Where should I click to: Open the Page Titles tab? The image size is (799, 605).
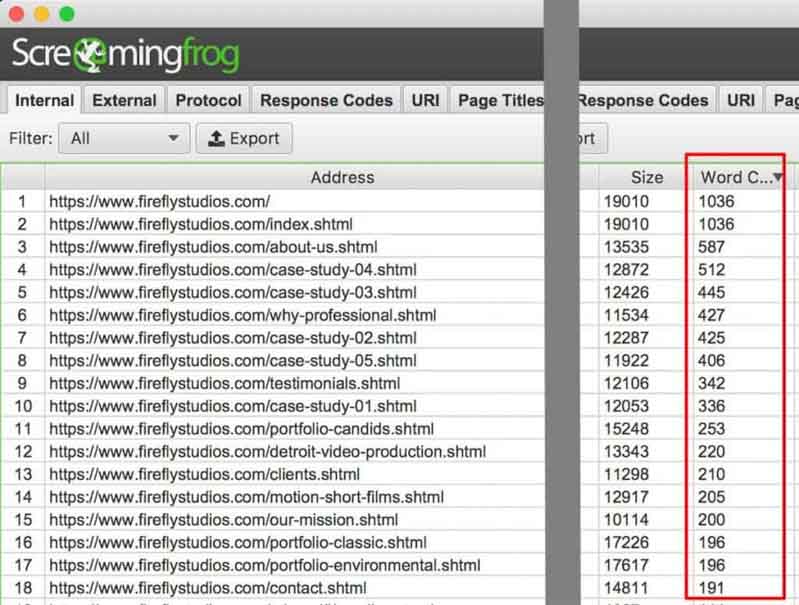[x=500, y=100]
